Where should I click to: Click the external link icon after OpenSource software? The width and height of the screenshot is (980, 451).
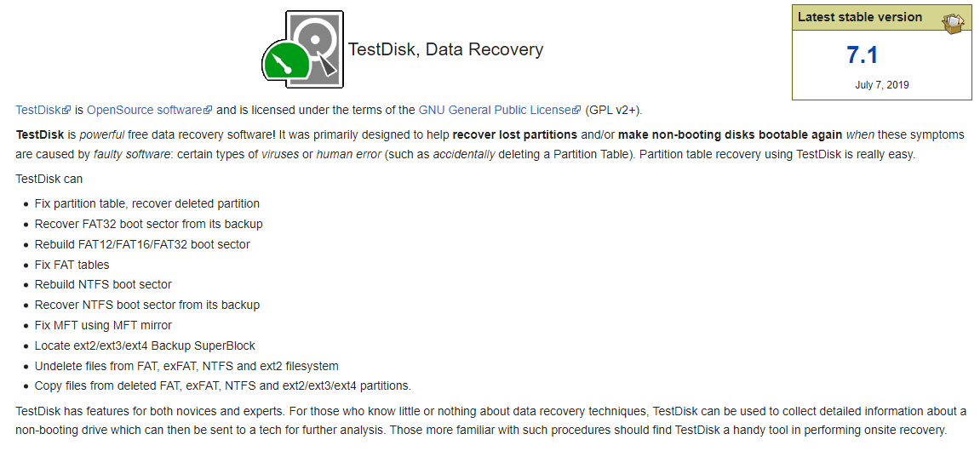pos(208,111)
